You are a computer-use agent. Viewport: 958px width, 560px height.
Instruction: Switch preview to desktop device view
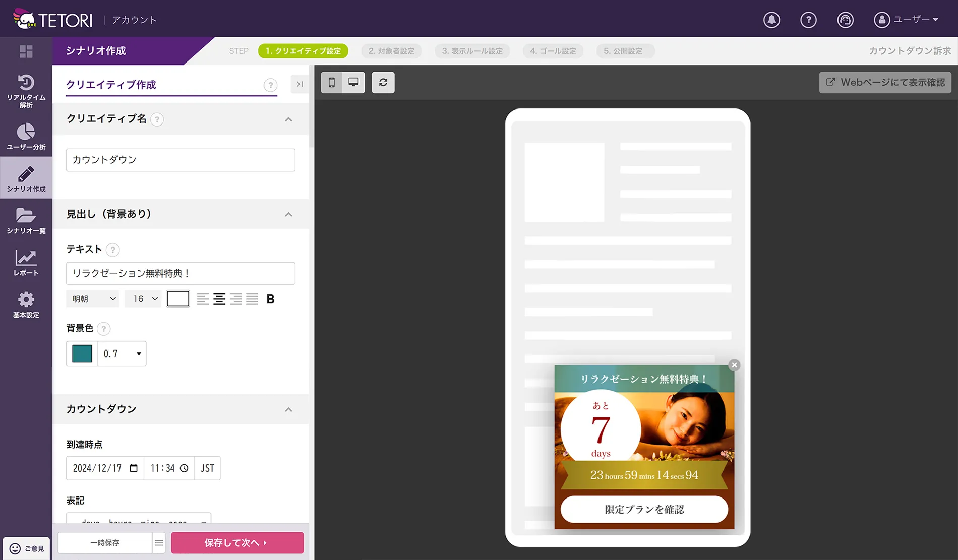click(x=353, y=82)
